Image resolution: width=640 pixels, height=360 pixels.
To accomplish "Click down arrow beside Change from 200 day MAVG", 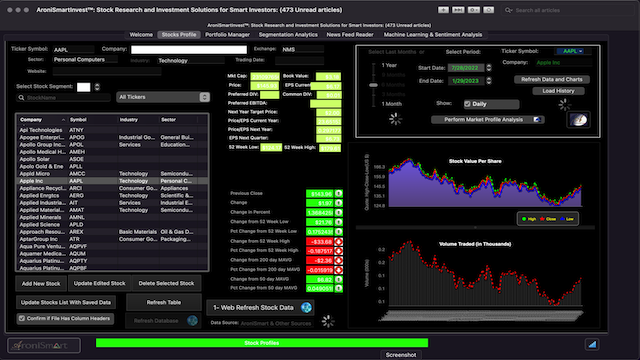I will click(x=338, y=260).
